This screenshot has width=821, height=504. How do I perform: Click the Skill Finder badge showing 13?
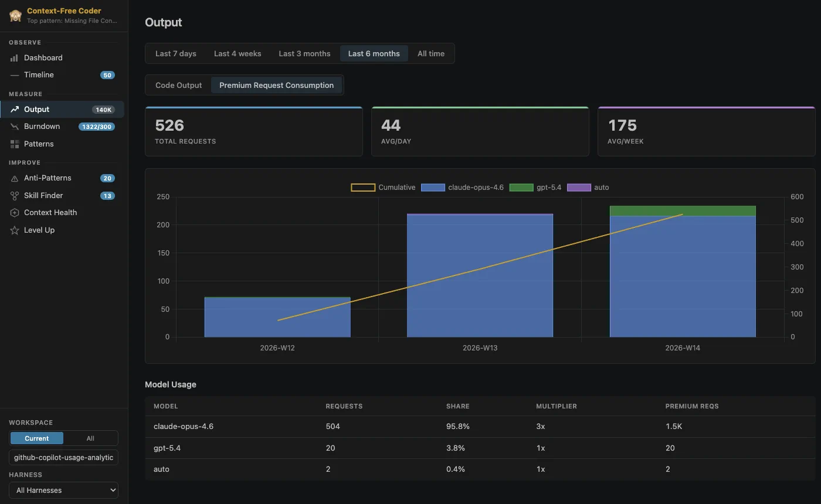[x=107, y=196]
